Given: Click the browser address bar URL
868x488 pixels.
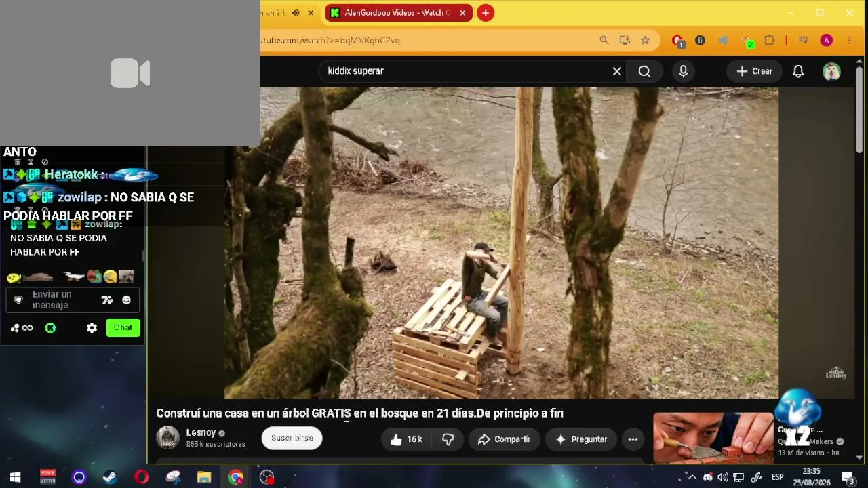Looking at the screenshot, I should click(x=331, y=41).
